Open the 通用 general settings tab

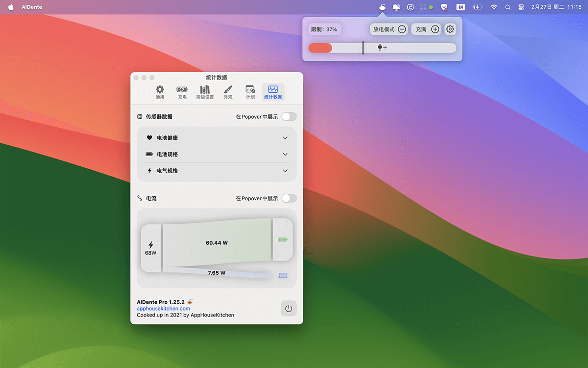pyautogui.click(x=160, y=92)
